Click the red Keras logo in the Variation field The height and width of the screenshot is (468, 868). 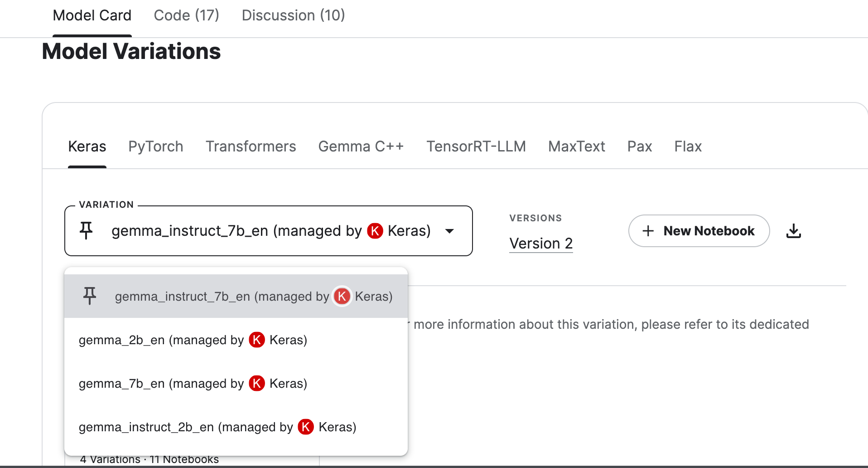[375, 230]
